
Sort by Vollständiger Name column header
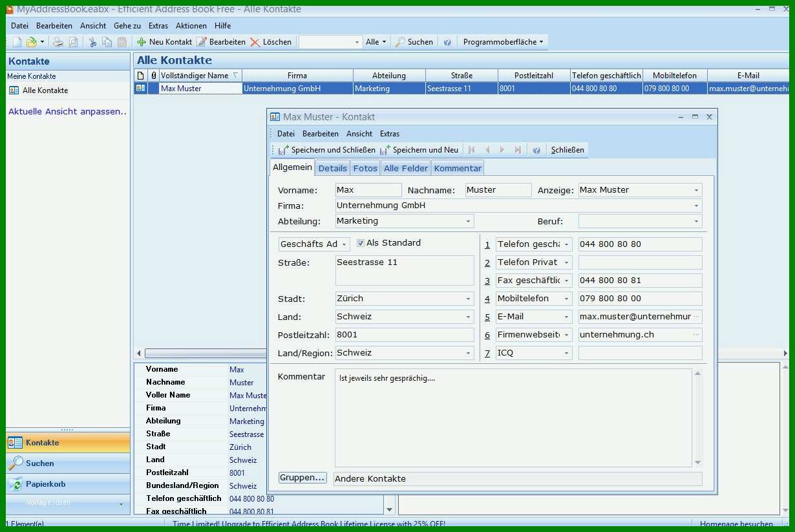(200, 76)
